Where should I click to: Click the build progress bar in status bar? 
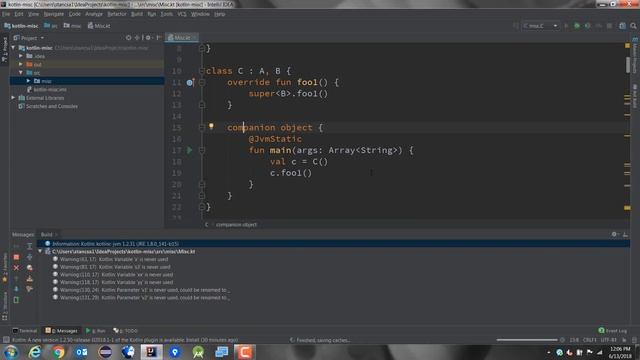[x=527, y=340]
